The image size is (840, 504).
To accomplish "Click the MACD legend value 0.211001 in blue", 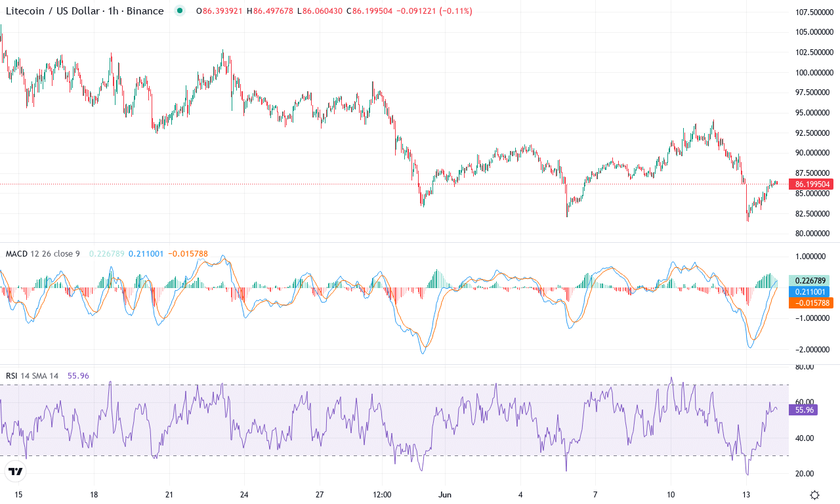I will pyautogui.click(x=146, y=253).
